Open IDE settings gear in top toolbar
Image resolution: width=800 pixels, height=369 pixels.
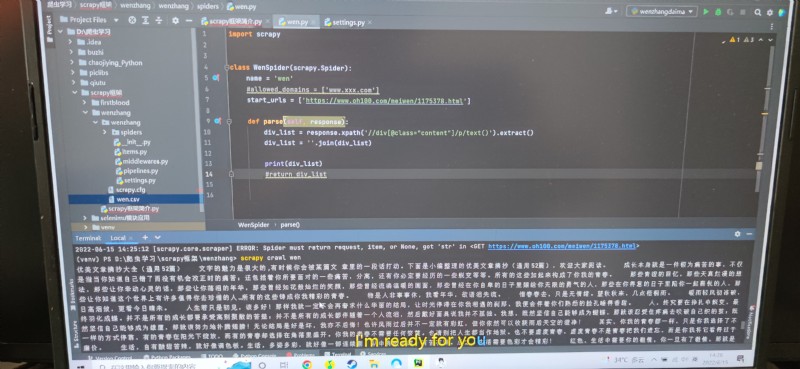pos(769,12)
